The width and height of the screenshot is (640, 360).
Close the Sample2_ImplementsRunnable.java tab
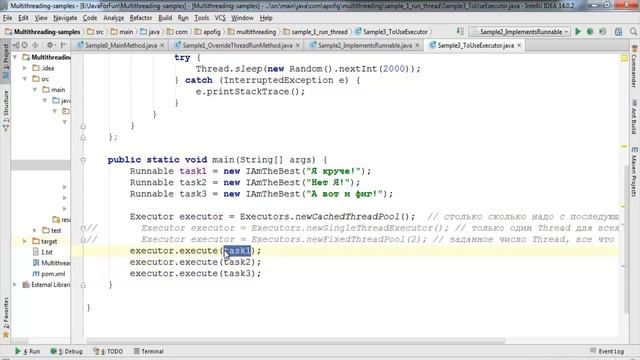pyautogui.click(x=417, y=45)
